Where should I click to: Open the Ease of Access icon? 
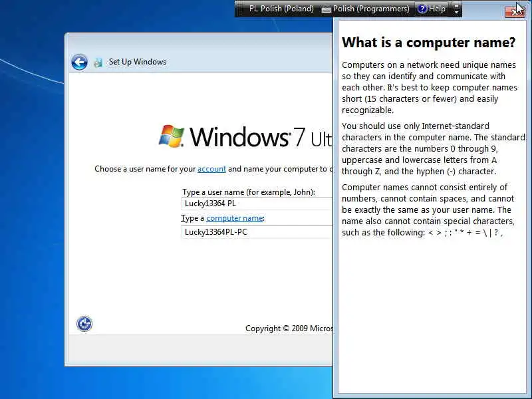(84, 323)
